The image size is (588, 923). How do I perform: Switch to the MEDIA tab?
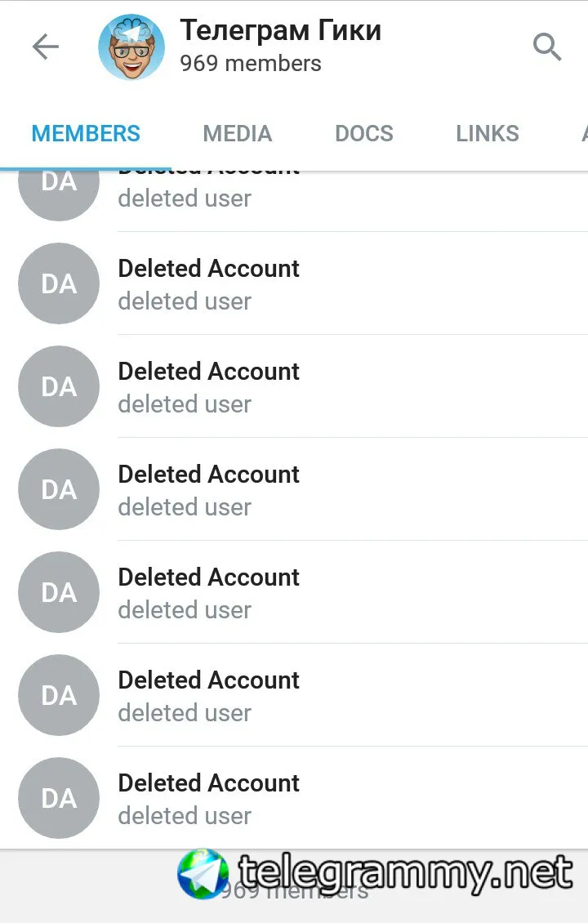pyautogui.click(x=238, y=134)
